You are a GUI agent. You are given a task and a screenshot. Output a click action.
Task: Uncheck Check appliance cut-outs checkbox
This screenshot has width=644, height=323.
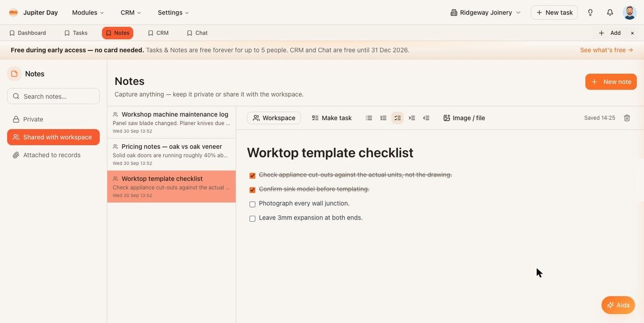coord(252,175)
